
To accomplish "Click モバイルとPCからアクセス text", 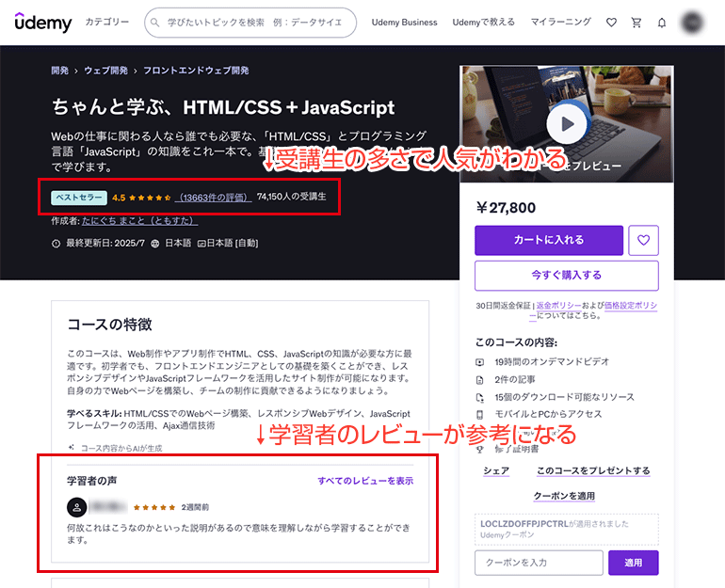I will coord(548,414).
